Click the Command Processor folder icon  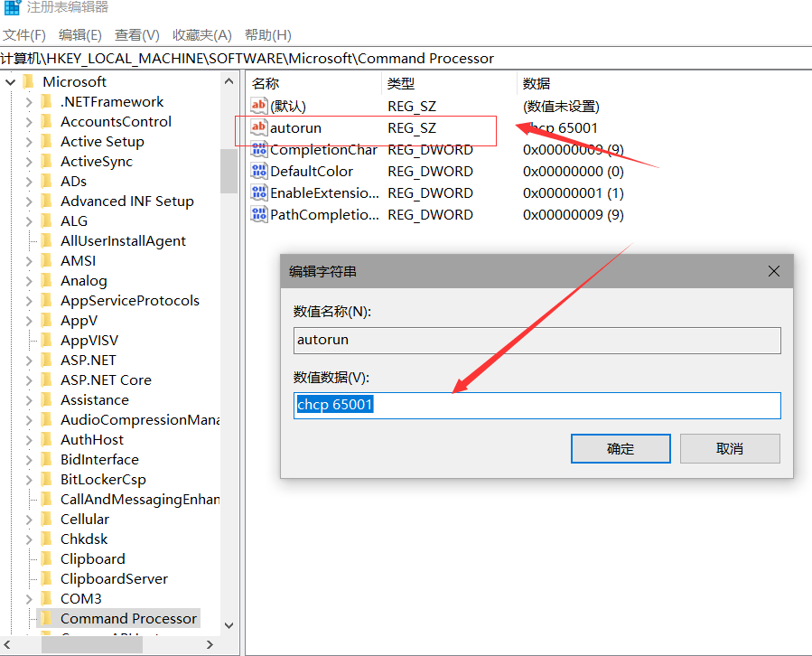click(x=47, y=618)
